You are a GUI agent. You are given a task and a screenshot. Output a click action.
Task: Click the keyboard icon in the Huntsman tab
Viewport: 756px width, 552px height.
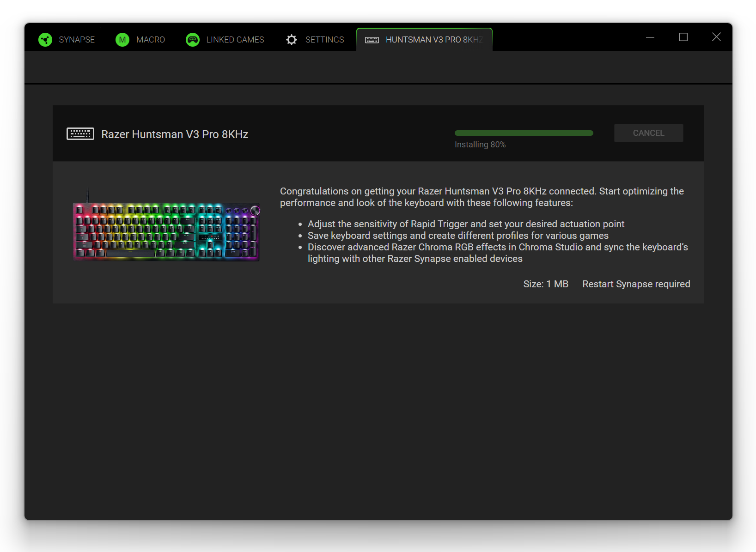point(372,40)
